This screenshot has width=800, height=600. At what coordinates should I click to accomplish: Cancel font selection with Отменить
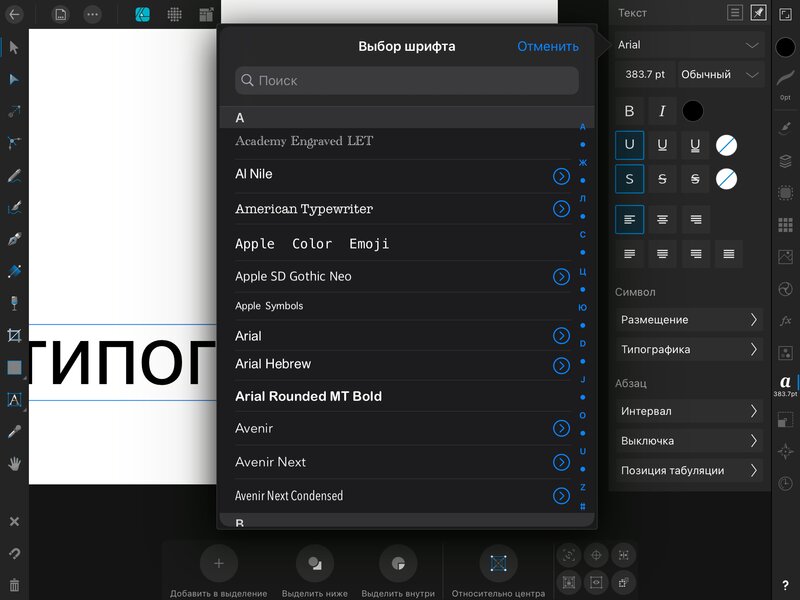pyautogui.click(x=548, y=46)
